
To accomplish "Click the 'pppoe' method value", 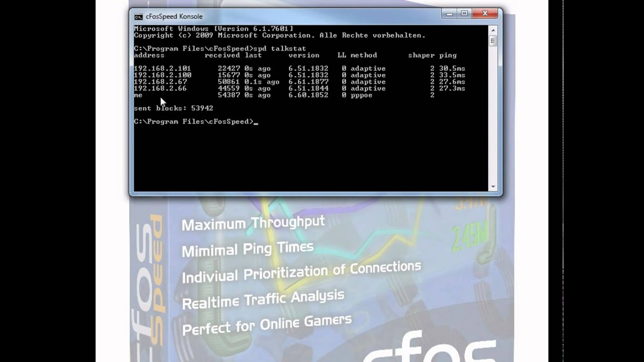I will [362, 95].
